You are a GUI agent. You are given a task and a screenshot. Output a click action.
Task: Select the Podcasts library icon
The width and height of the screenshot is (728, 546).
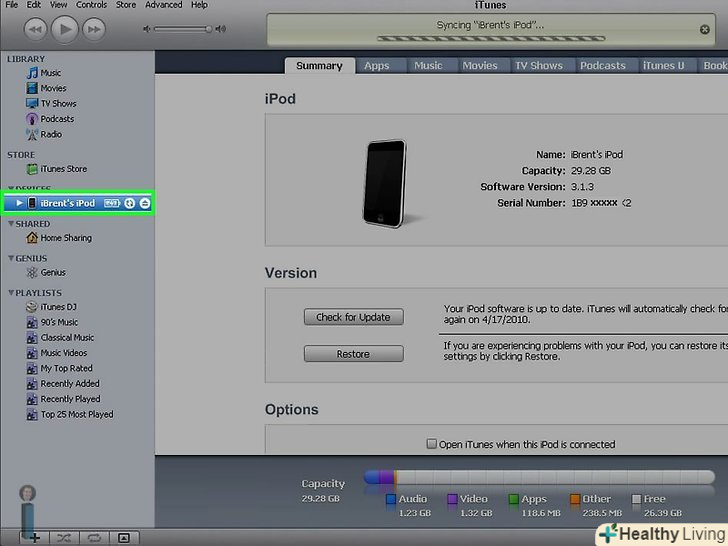pos(32,119)
